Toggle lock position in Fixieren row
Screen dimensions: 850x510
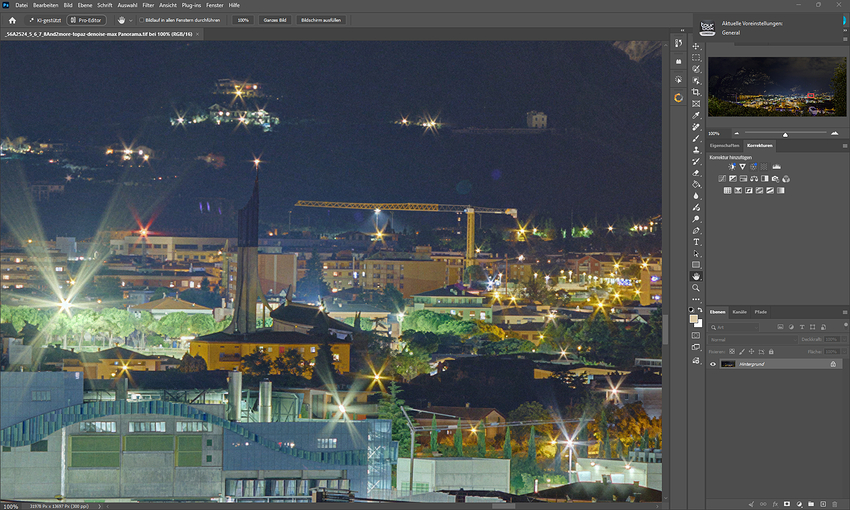coord(751,352)
